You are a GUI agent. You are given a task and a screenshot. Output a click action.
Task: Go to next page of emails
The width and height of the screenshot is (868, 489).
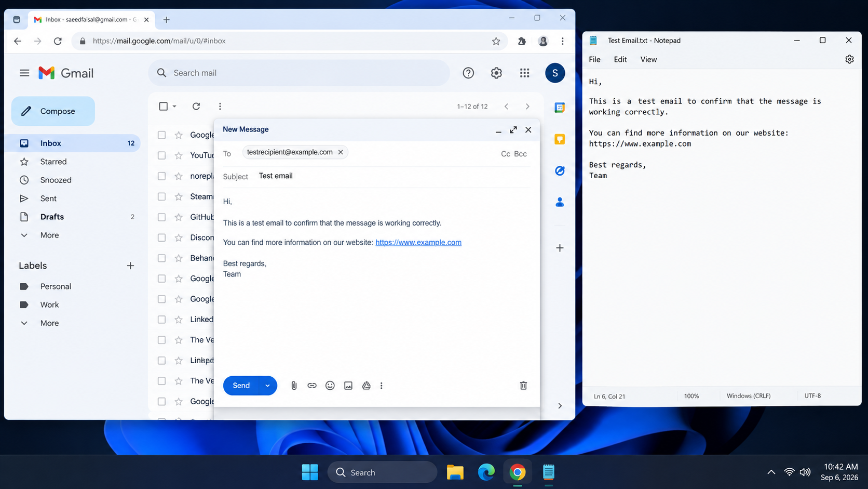pyautogui.click(x=527, y=107)
